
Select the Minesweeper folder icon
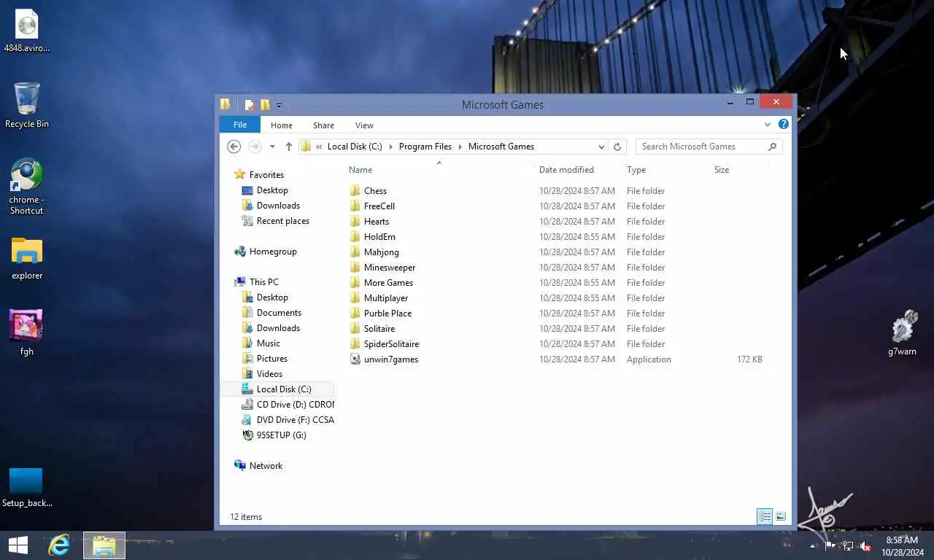click(x=355, y=268)
